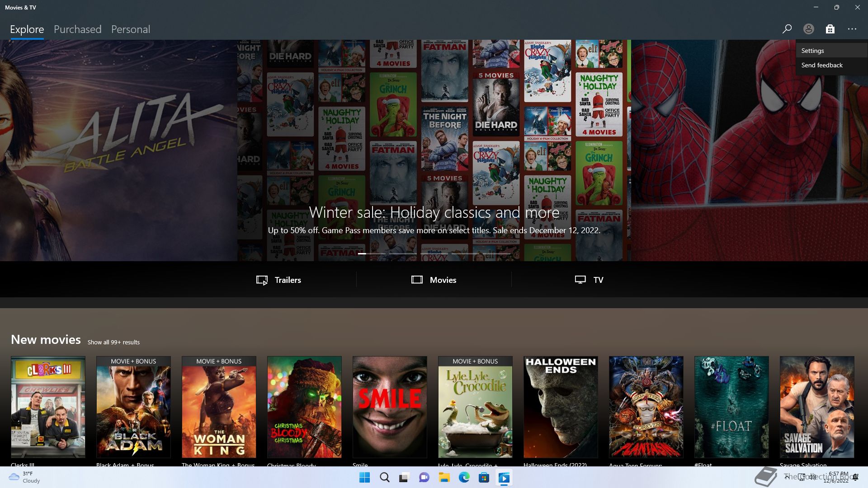Screen dimensions: 868x488
Task: Open the Microsoft Store shopping bag icon
Action: pos(830,29)
